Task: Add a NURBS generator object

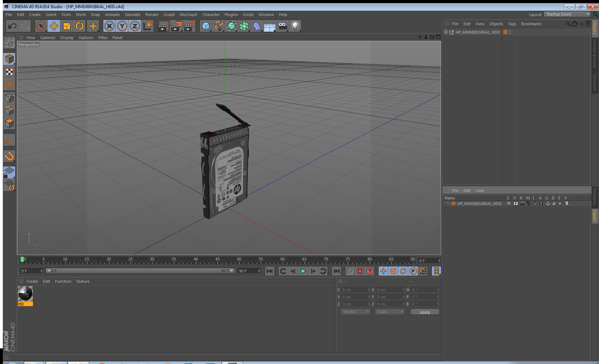Action: (231, 26)
